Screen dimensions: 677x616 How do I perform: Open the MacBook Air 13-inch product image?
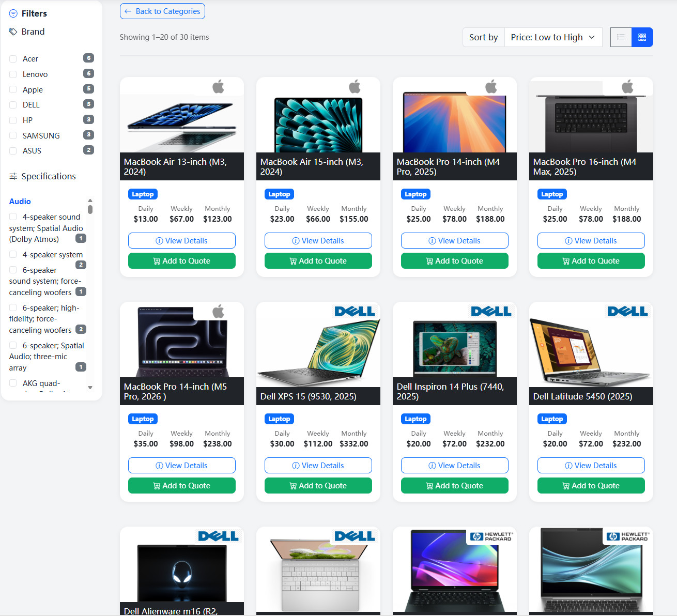(182, 124)
